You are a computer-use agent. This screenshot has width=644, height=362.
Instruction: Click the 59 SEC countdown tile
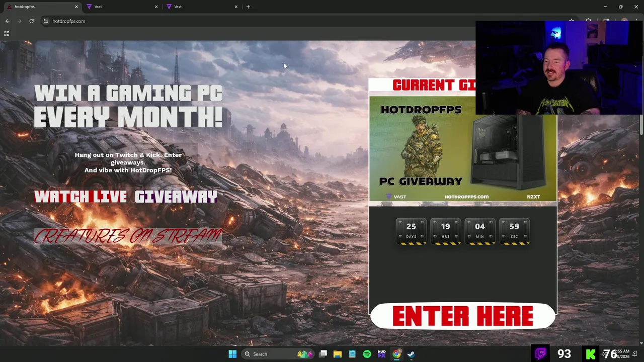514,231
